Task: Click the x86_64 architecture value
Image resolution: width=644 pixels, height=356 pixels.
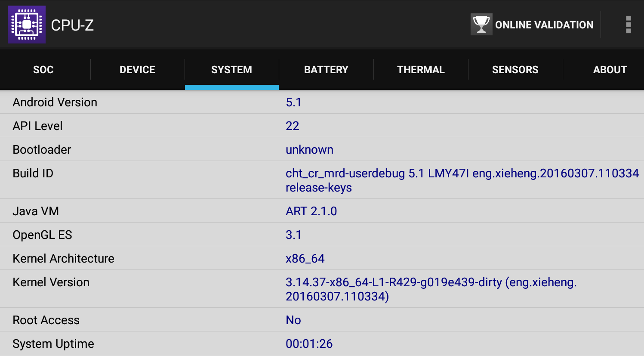Action: (x=305, y=259)
